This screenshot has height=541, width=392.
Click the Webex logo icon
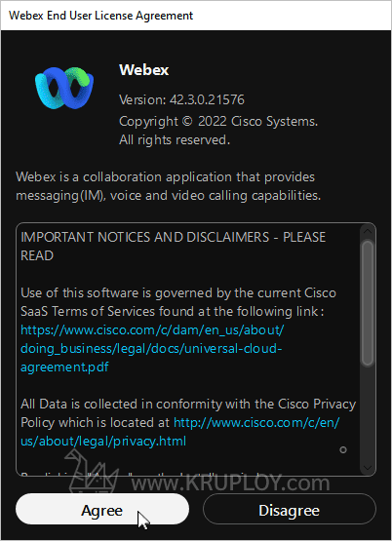pos(64,88)
